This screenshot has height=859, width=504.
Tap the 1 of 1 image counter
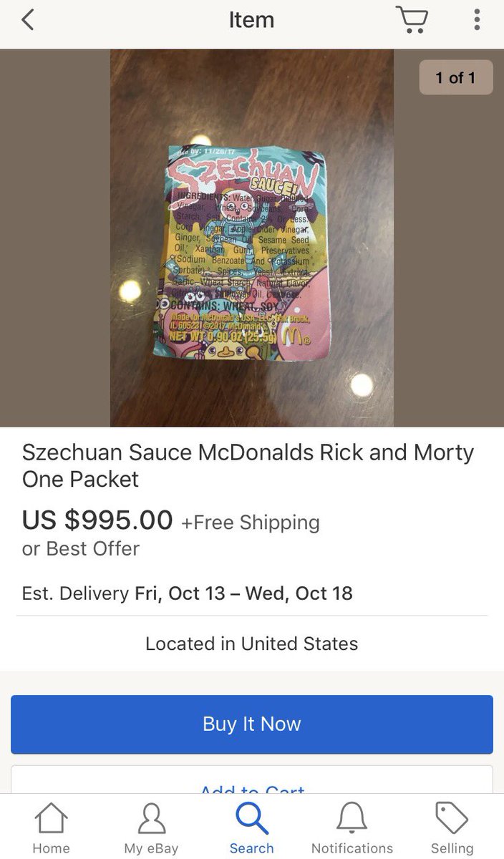[x=456, y=77]
